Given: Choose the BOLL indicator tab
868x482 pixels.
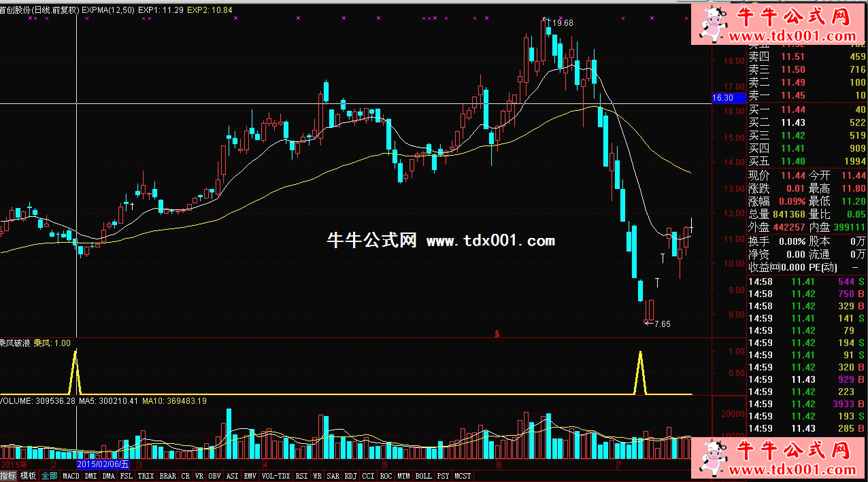Looking at the screenshot, I should tap(423, 477).
